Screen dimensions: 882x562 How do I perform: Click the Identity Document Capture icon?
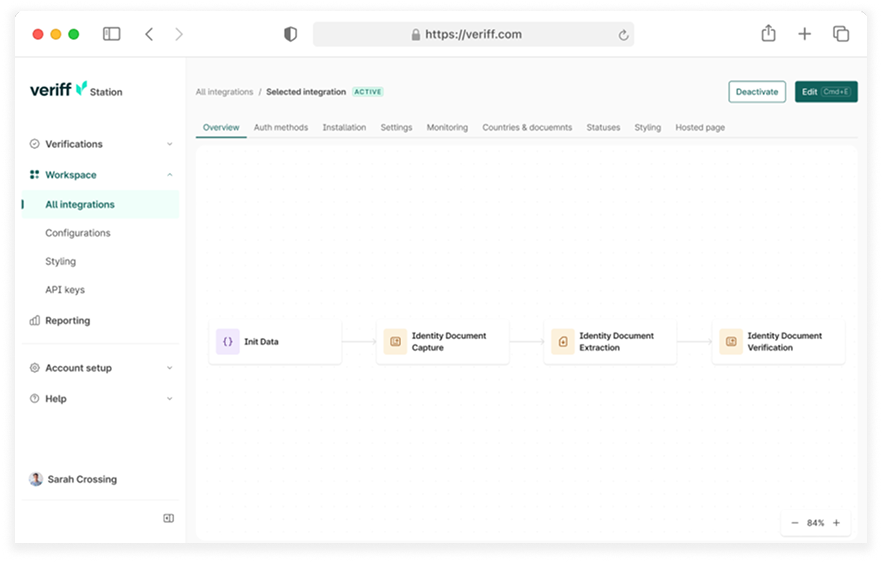click(x=395, y=341)
